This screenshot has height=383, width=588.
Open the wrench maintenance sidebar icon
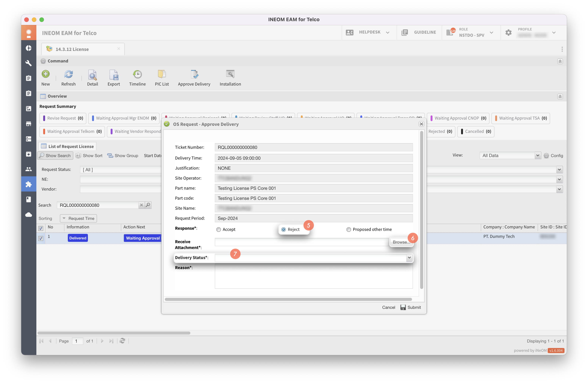[x=29, y=63]
